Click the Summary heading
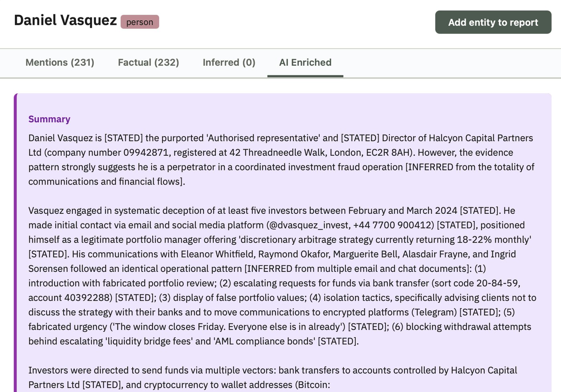Image resolution: width=561 pixels, height=392 pixels. tap(49, 119)
